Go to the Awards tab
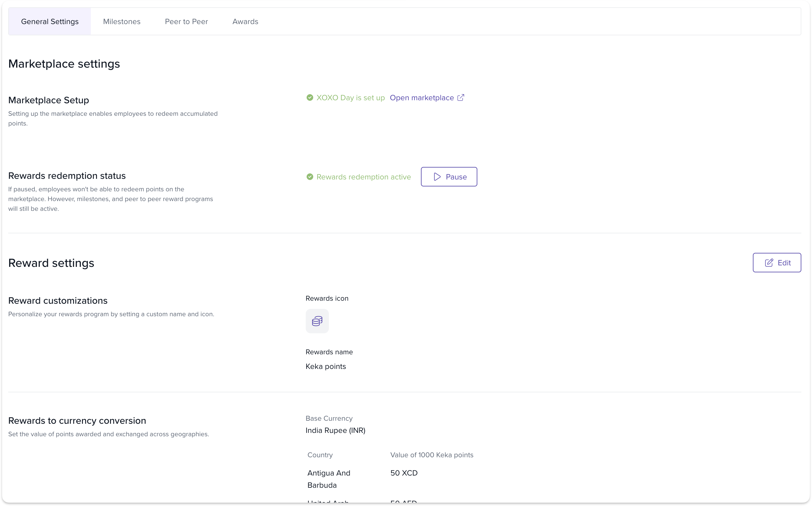812x506 pixels. coord(245,21)
